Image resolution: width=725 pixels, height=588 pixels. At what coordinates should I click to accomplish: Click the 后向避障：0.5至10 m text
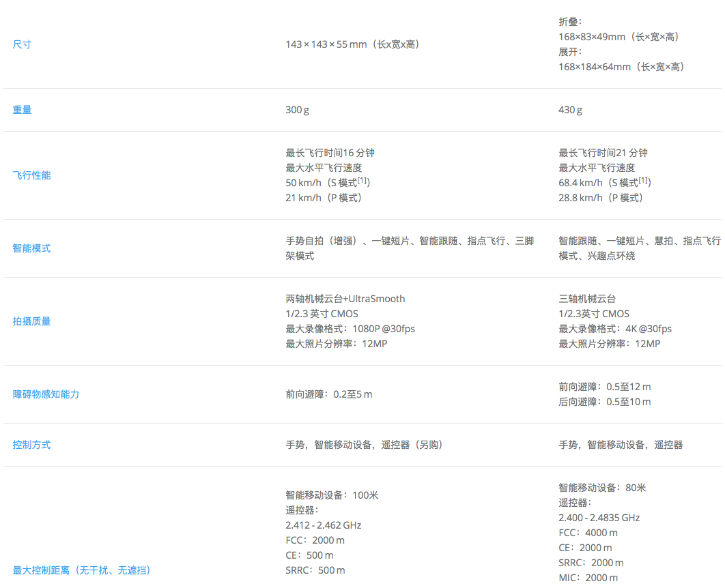tap(604, 402)
